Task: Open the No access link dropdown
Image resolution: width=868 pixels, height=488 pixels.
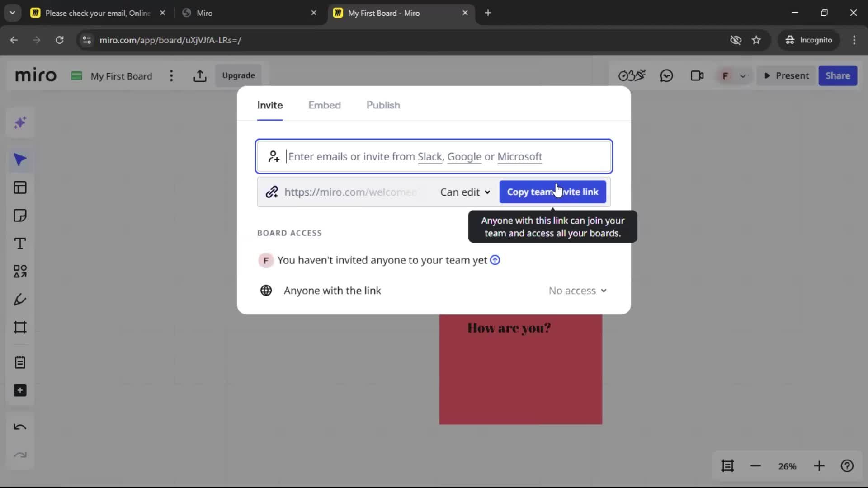Action: (577, 291)
